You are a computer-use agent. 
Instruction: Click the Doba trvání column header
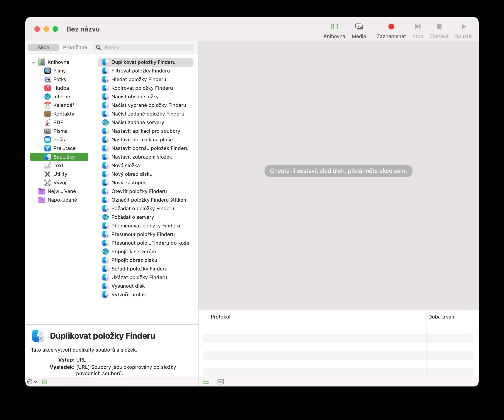tap(442, 317)
